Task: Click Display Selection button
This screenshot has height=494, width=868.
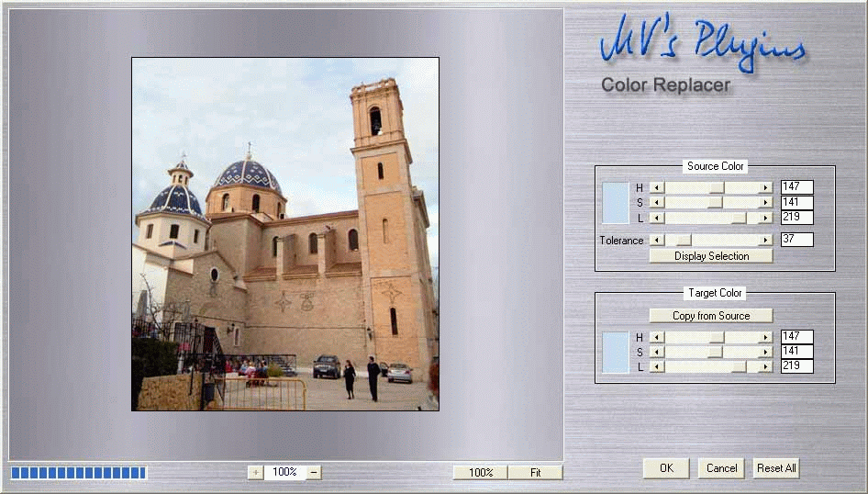Action: pyautogui.click(x=711, y=256)
